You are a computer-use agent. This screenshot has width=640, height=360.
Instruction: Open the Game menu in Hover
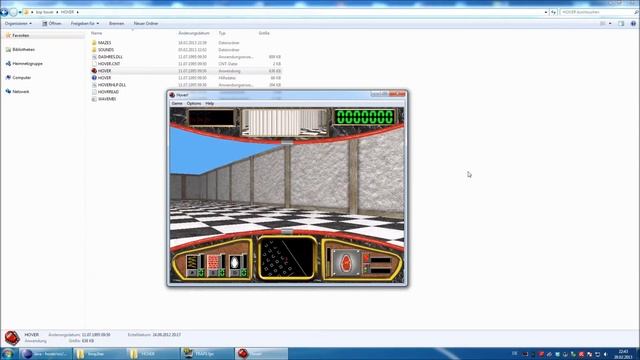tap(177, 104)
